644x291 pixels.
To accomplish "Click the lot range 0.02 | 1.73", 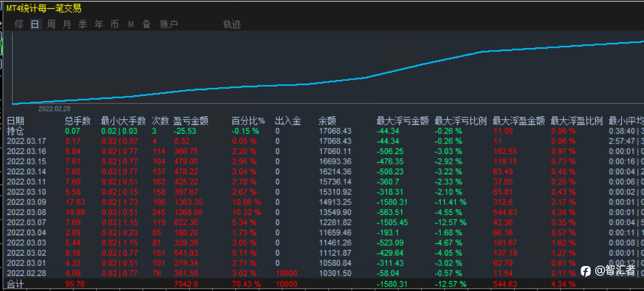I will 121,202.
